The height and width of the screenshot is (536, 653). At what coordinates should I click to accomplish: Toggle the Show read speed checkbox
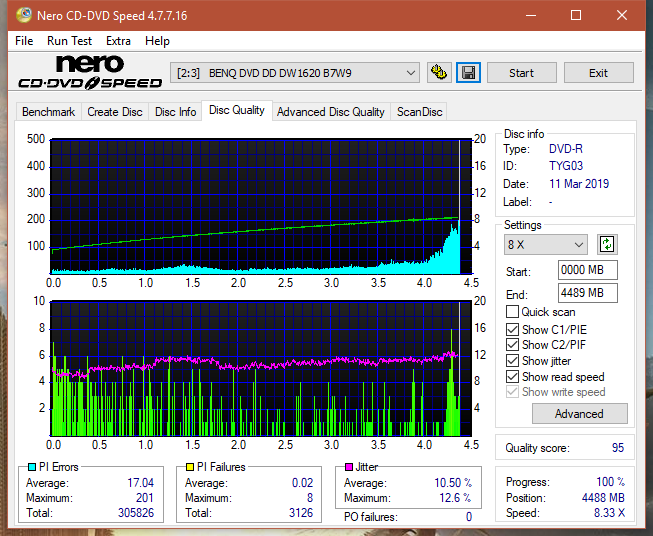(512, 376)
